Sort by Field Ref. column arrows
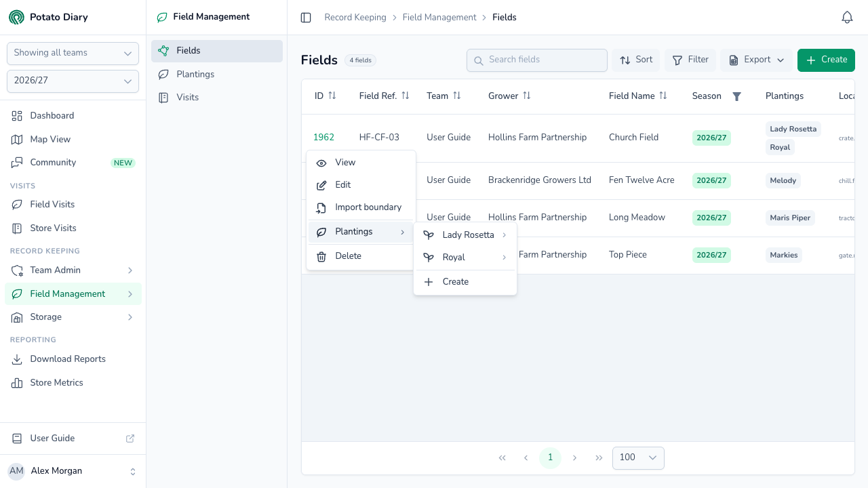The height and width of the screenshot is (488, 868). (x=405, y=96)
